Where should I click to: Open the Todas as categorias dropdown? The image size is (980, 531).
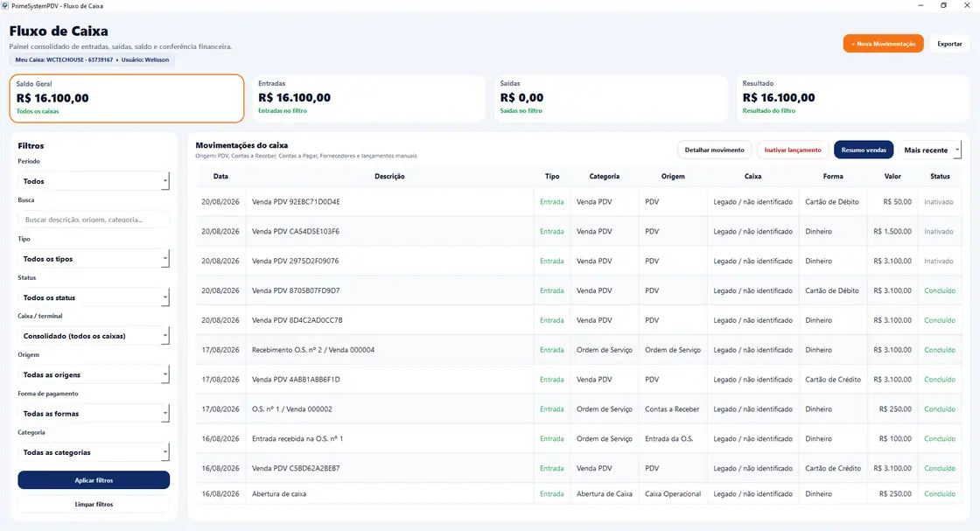coord(94,452)
